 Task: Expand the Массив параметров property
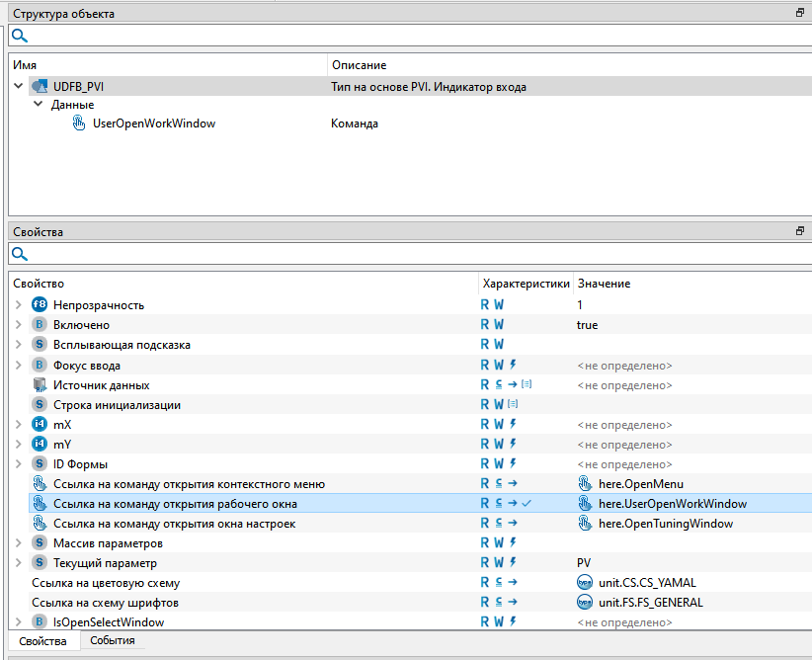click(x=18, y=543)
